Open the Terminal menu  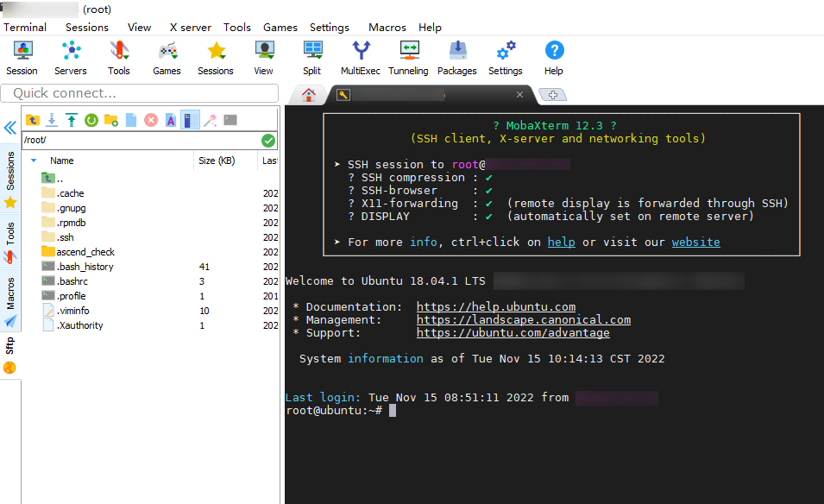[25, 28]
